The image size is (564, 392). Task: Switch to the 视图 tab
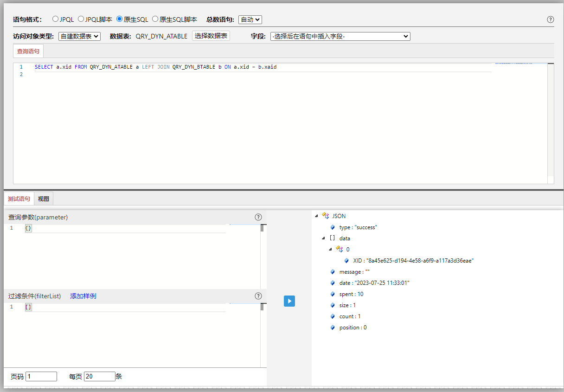[44, 199]
